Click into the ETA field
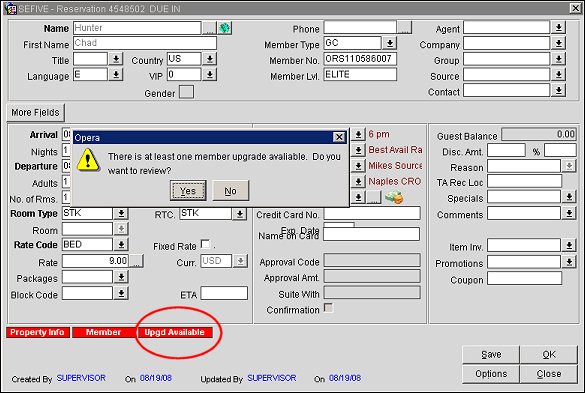 click(x=224, y=293)
